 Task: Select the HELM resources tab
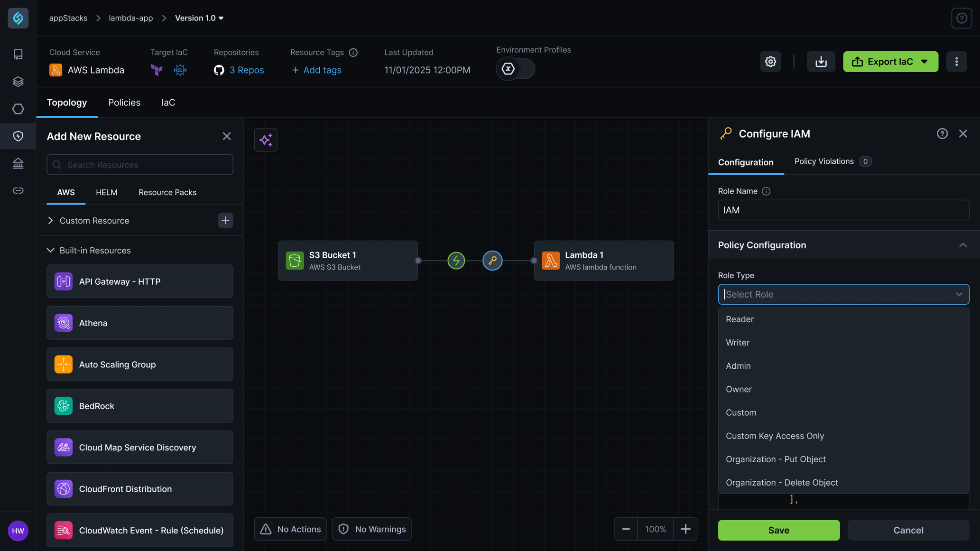[x=106, y=192]
